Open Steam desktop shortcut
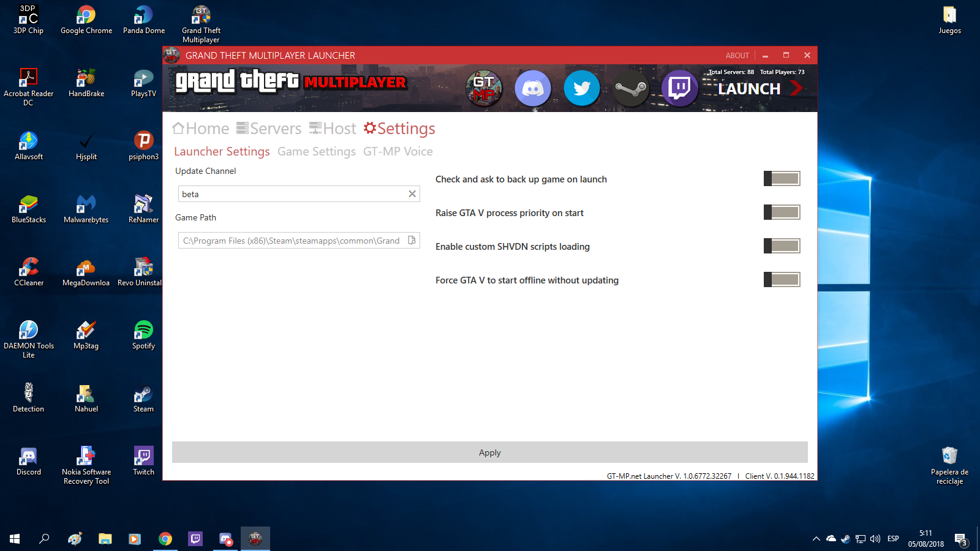 tap(143, 399)
